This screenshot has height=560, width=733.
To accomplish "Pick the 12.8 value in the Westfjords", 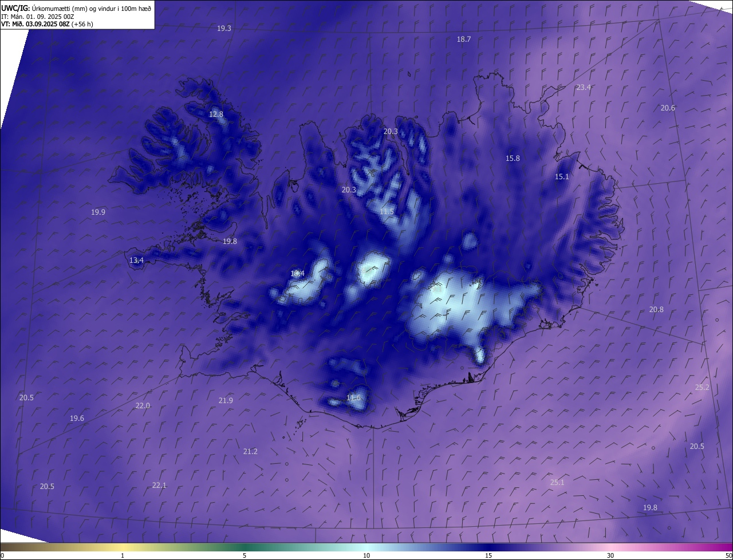I will click(x=216, y=115).
